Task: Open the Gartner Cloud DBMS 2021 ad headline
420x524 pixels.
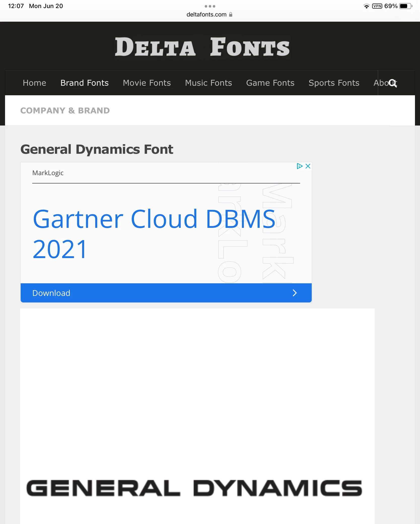Action: 154,234
